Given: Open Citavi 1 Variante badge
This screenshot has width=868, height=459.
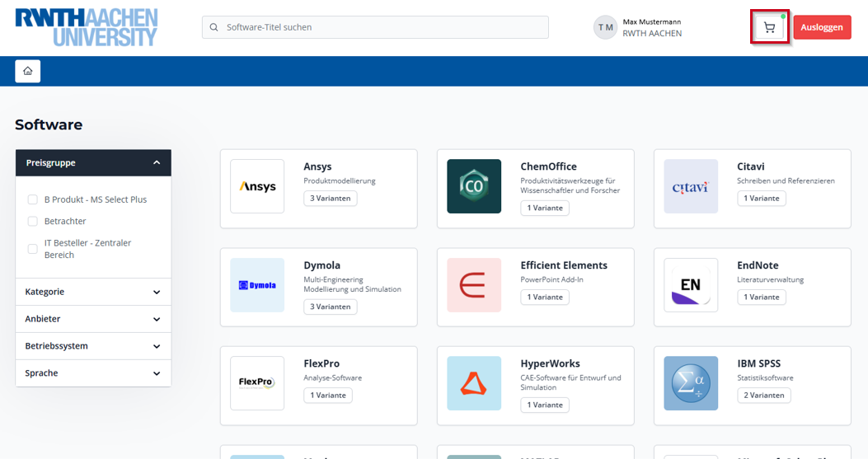Looking at the screenshot, I should tap(762, 199).
